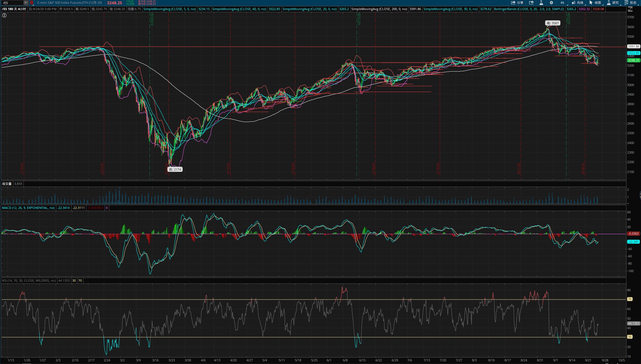This screenshot has width=641, height=364.
Task: Open the Patterns (形态) menu
Action: [630, 3]
